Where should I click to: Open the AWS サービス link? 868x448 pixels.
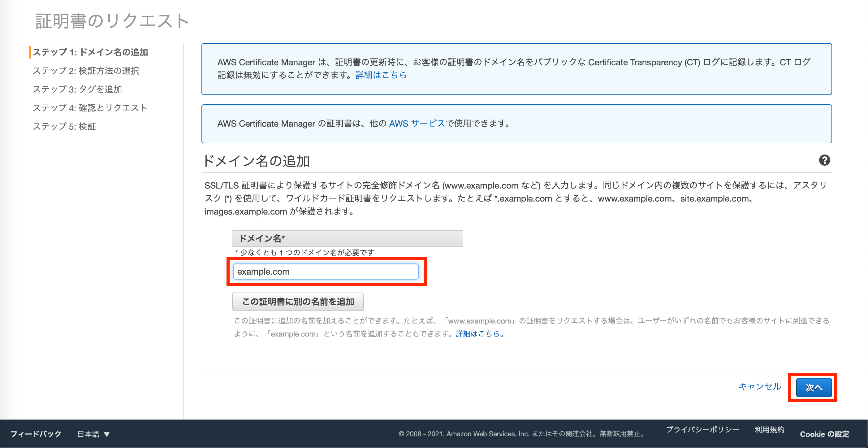pos(417,123)
